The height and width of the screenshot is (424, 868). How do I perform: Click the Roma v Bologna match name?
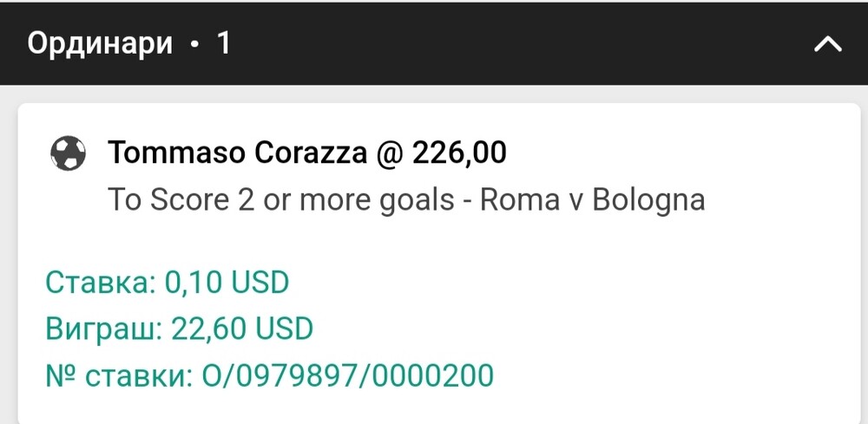coord(592,200)
